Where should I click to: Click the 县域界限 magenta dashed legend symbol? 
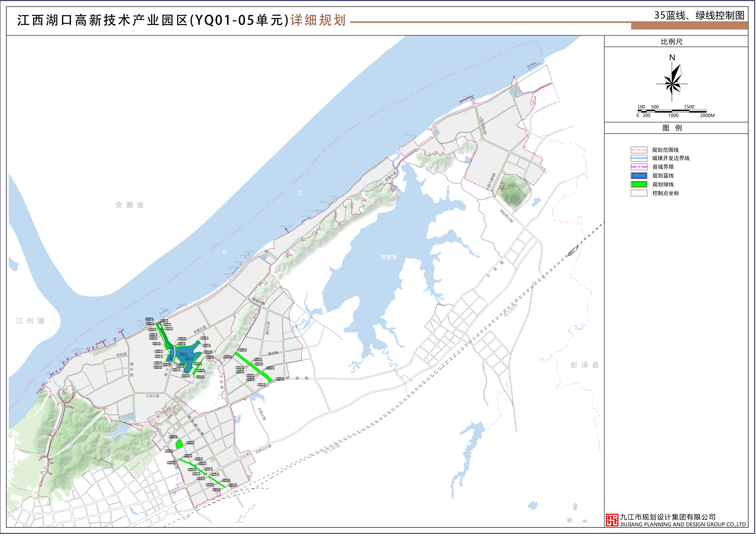pyautogui.click(x=639, y=167)
